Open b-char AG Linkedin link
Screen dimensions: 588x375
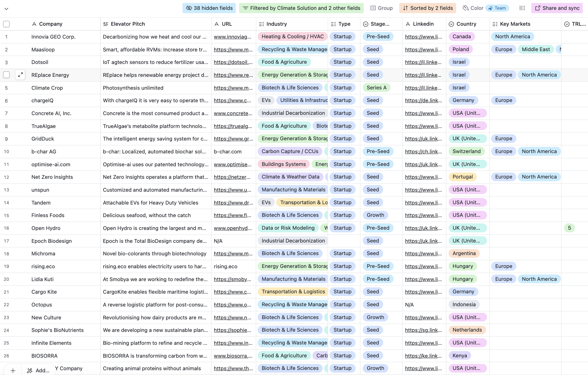(x=423, y=152)
